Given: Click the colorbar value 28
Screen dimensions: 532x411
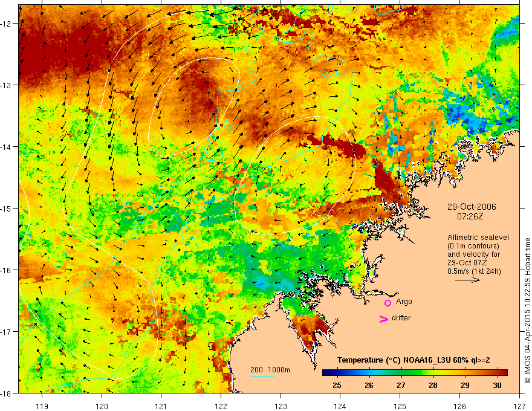Looking at the screenshot, I should [433, 385].
